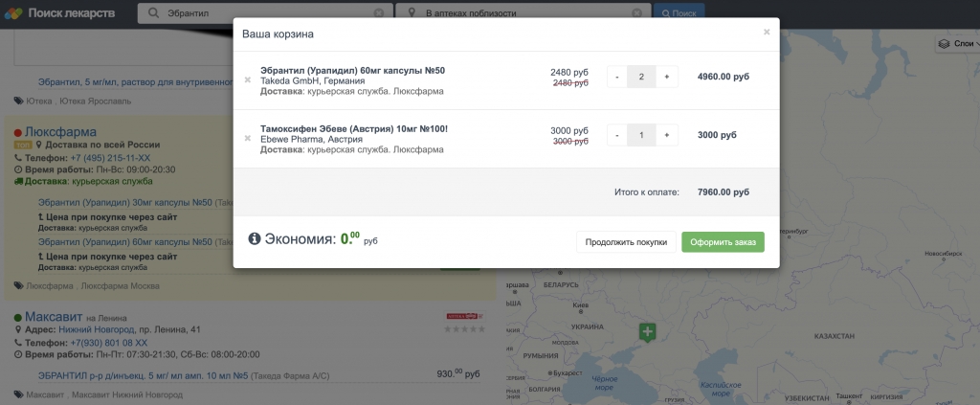Click Итого к оплате total 7960.00 руб
This screenshot has width=980, height=405.
(724, 192)
